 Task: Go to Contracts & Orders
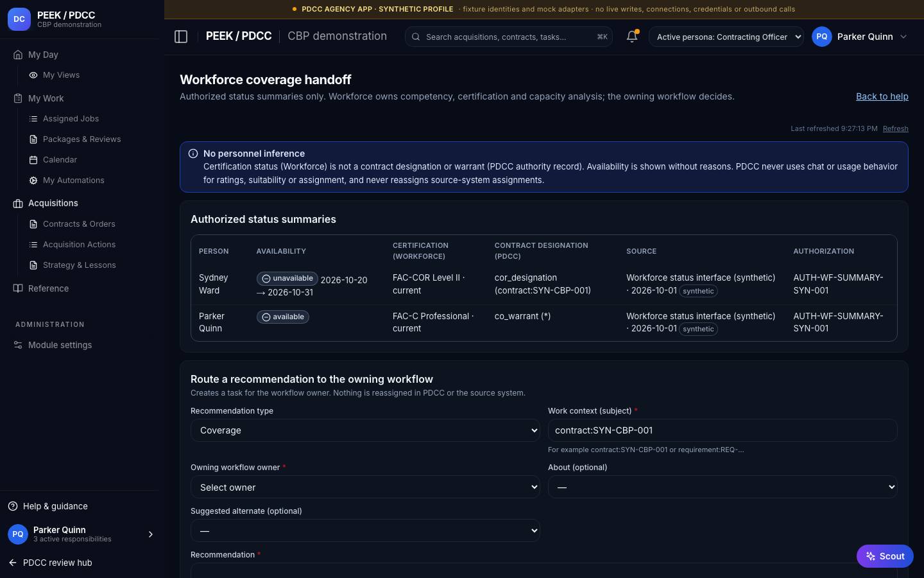[x=79, y=224]
